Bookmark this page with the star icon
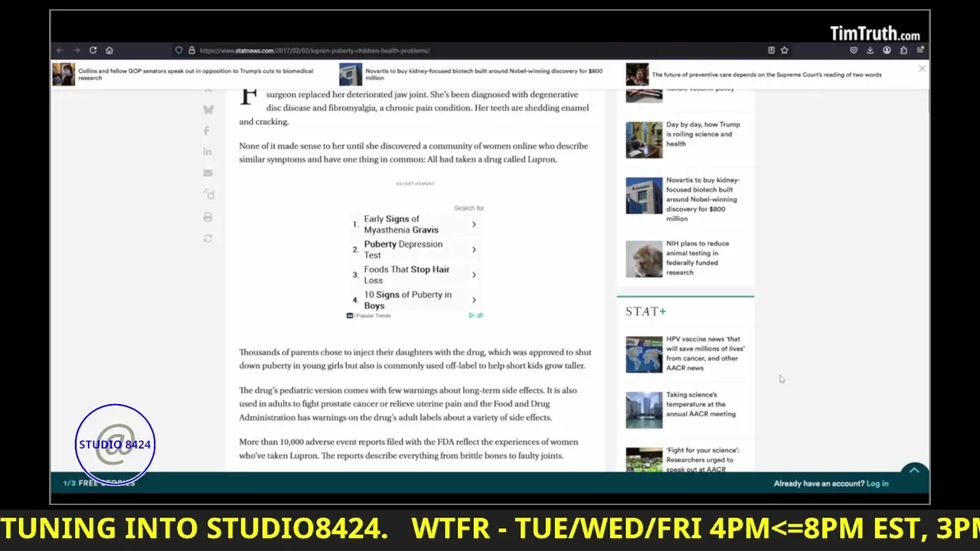Viewport: 980px width, 551px height. 784,51
